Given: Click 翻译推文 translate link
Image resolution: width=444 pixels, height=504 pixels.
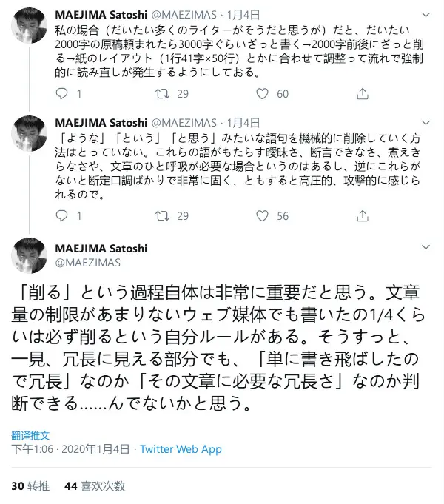Looking at the screenshot, I should pyautogui.click(x=30, y=435).
